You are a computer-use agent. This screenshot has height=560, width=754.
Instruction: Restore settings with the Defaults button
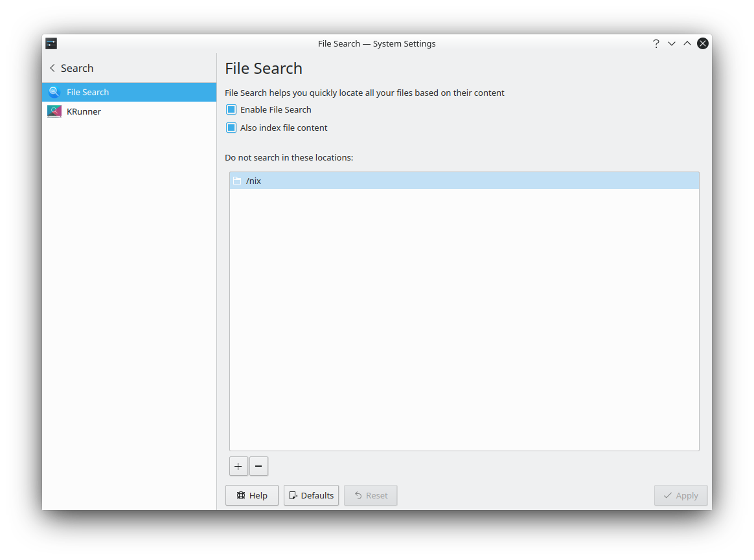(311, 496)
